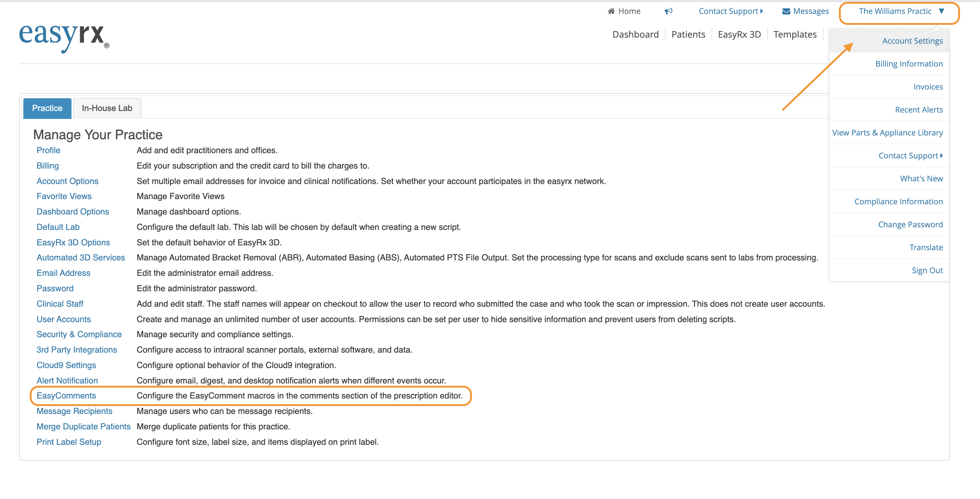Open the Dashboard nav item
Viewport: 980px width, 499px height.
coord(635,34)
